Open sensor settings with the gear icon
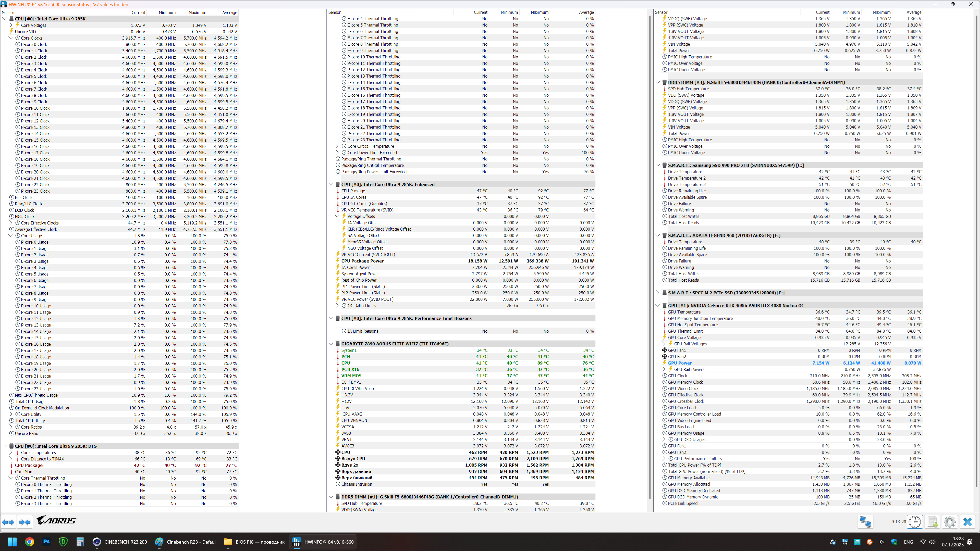980x551 pixels. [x=950, y=522]
